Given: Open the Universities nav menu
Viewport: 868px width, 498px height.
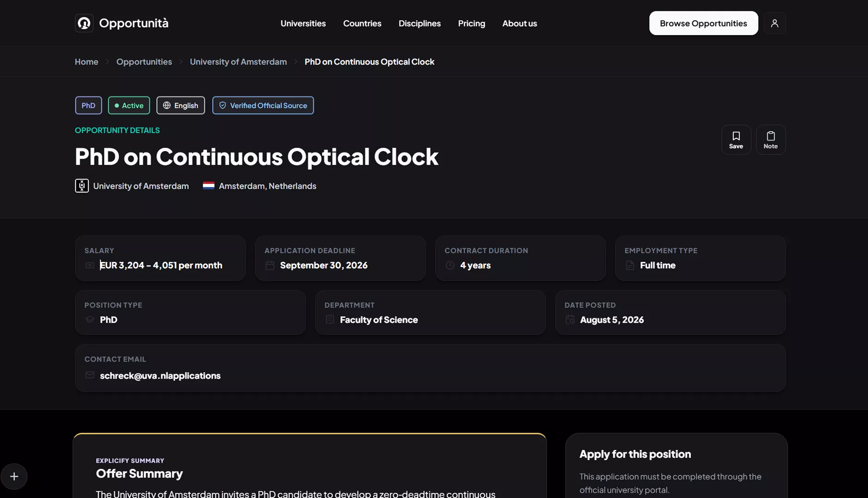Looking at the screenshot, I should (303, 23).
